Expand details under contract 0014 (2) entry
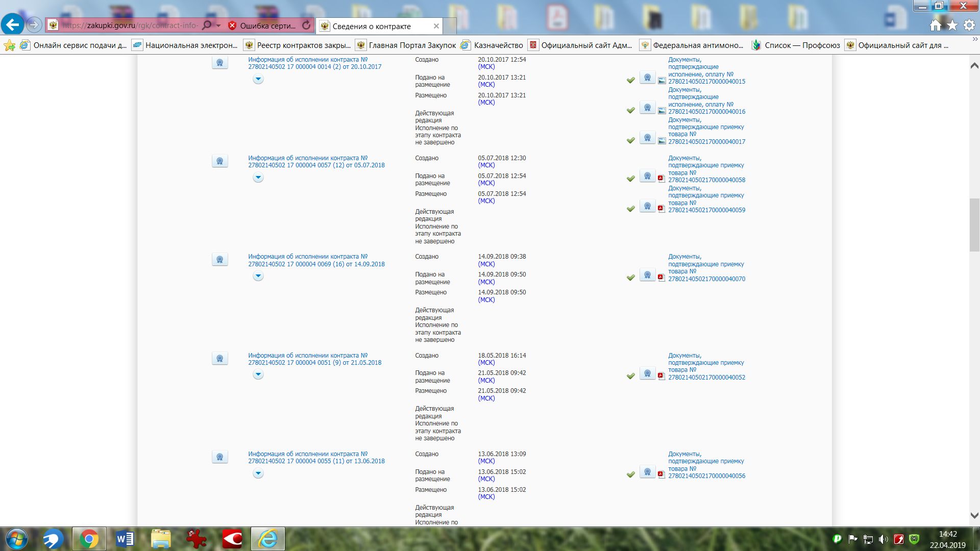 [x=258, y=79]
